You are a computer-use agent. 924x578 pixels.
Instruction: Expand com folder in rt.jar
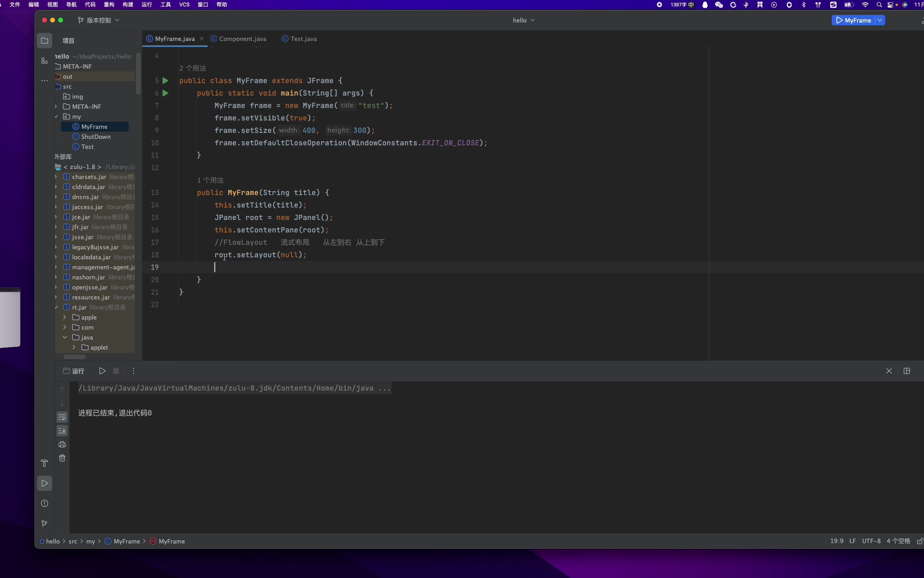pyautogui.click(x=65, y=327)
